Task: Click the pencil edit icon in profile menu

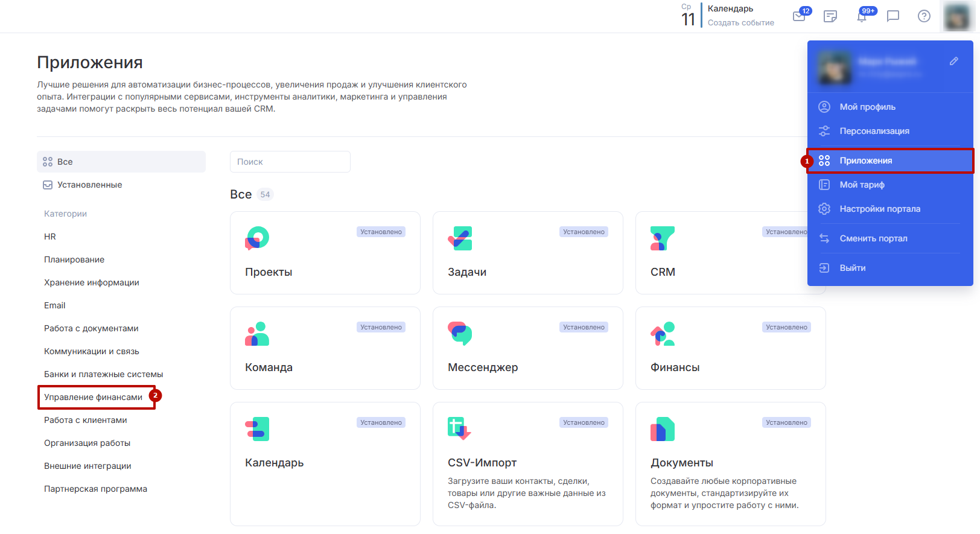Action: 954,61
